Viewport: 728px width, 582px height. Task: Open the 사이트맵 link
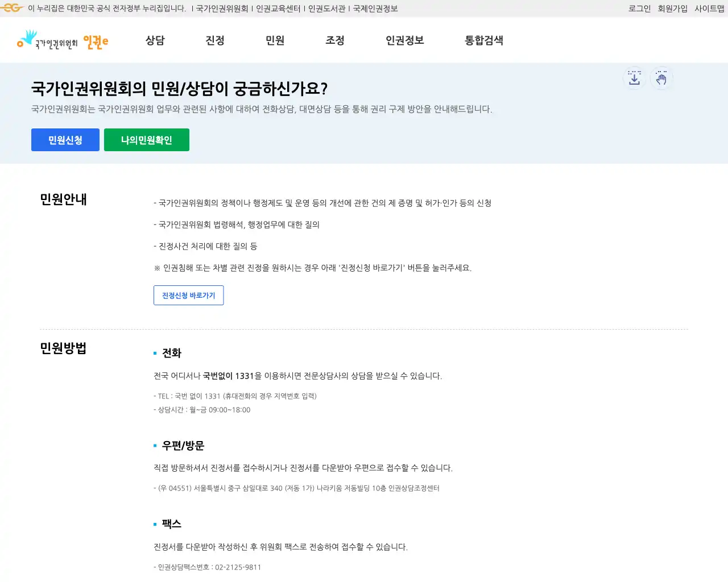point(708,8)
